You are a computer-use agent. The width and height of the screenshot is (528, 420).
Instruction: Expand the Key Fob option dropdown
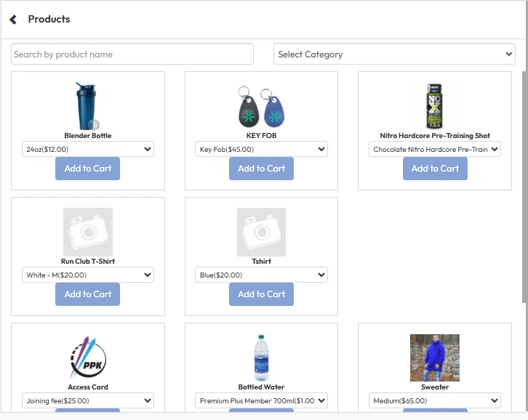[x=262, y=150]
